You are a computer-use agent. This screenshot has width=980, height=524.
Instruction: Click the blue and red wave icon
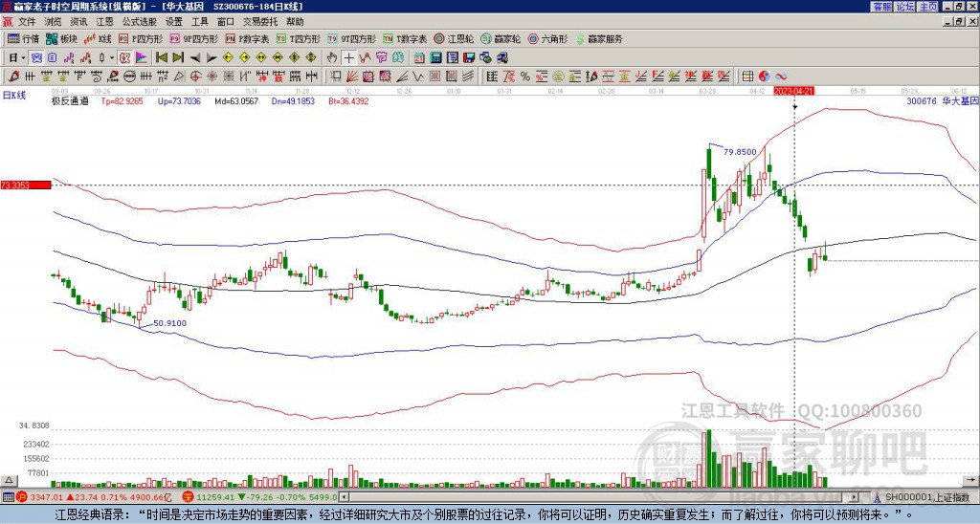point(781,76)
